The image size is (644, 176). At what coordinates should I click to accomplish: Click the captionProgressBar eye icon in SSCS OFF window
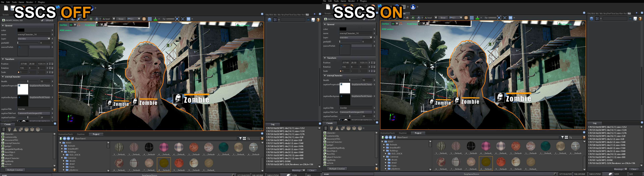(x=19, y=85)
